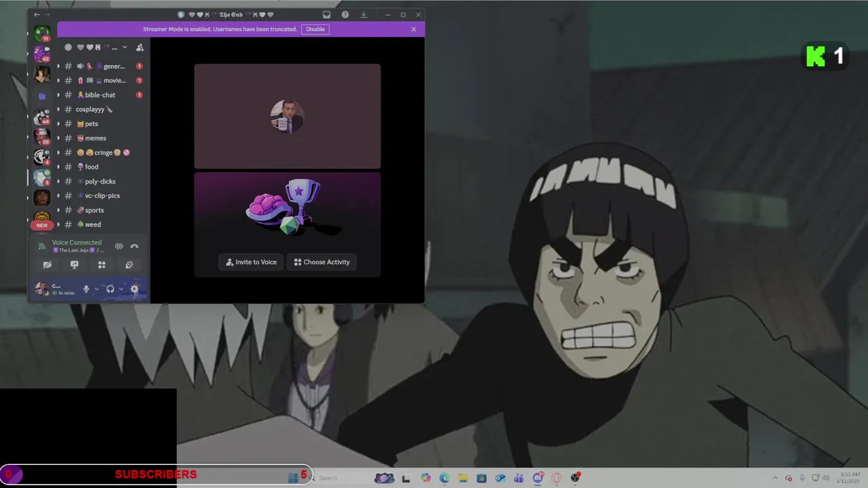This screenshot has width=868, height=488.
Task: Expand the food channel arrow
Action: [58, 167]
